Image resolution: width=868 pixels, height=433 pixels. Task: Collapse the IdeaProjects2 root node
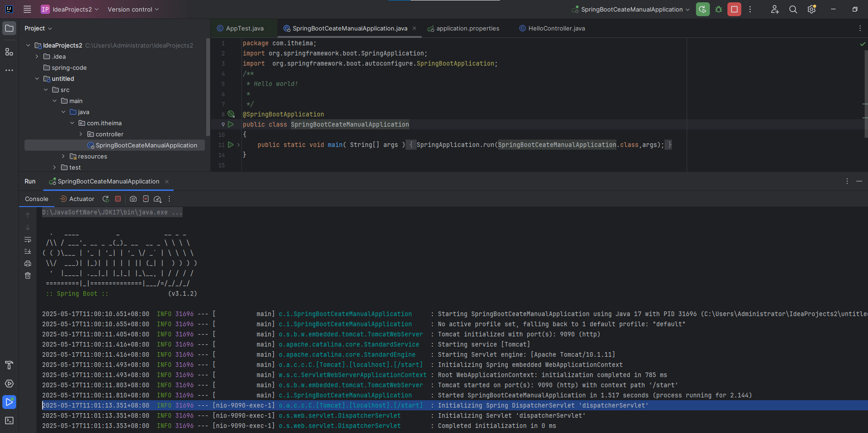(x=28, y=45)
